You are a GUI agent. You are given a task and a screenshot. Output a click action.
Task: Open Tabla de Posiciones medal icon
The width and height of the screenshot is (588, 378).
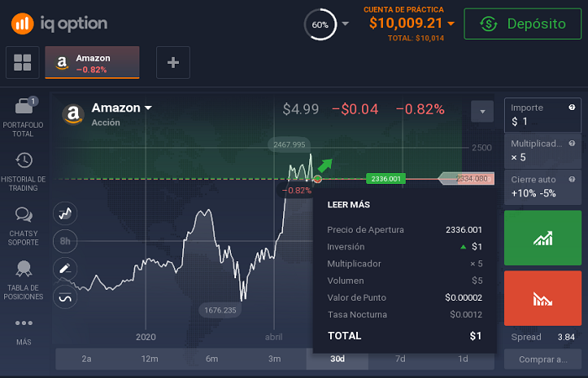[x=24, y=269]
